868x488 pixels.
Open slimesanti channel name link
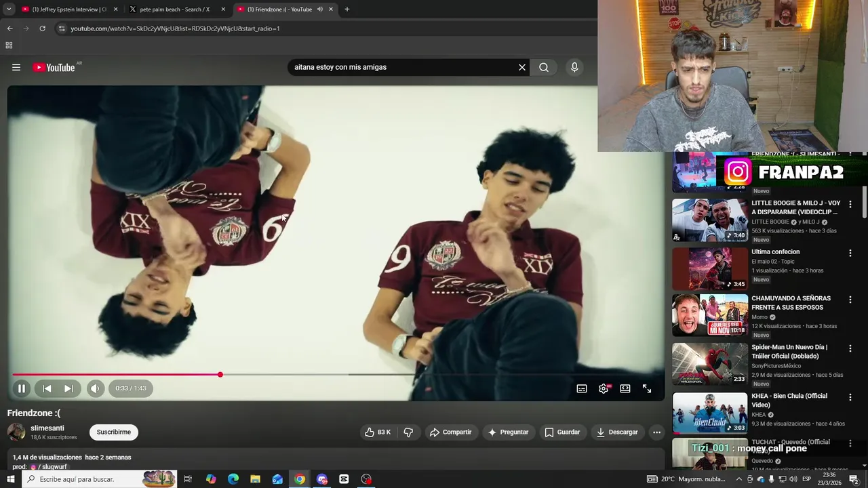click(47, 428)
